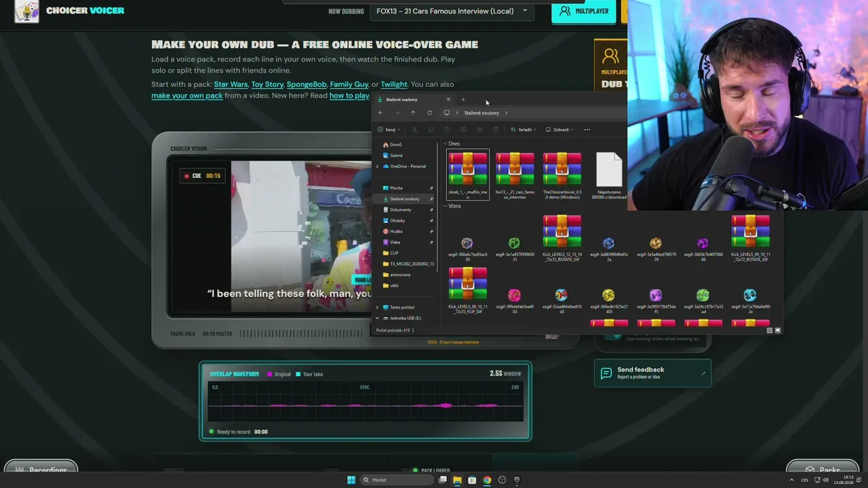Screen dimensions: 868x488
Task: Collapse the Jednotka USB (E:) node
Action: 378,318
